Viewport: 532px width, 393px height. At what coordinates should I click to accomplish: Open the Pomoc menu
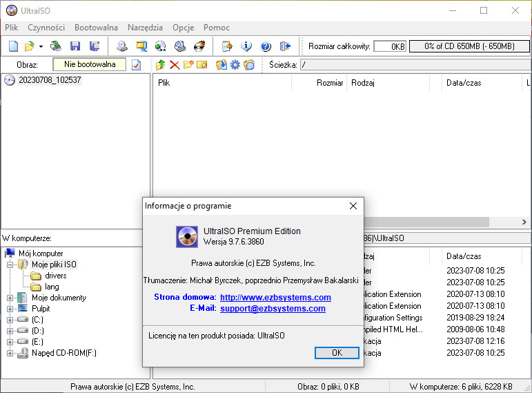click(217, 28)
